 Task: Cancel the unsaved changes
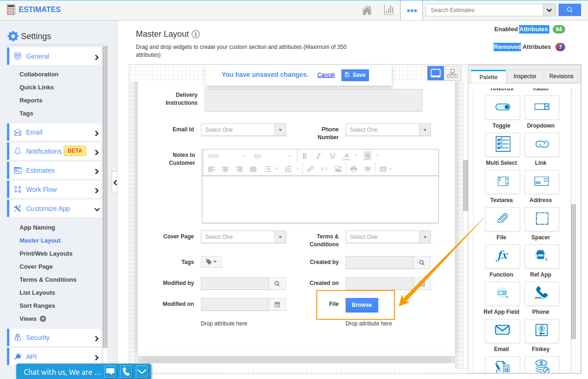(x=326, y=75)
